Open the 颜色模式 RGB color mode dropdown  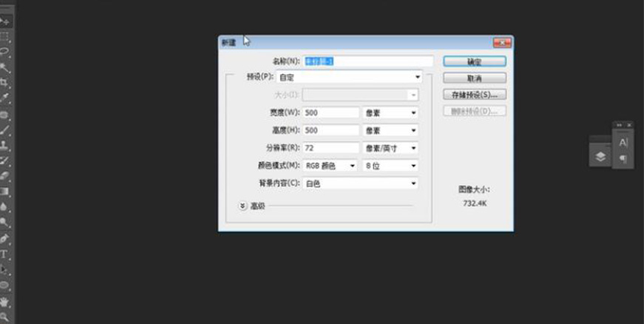tap(331, 166)
